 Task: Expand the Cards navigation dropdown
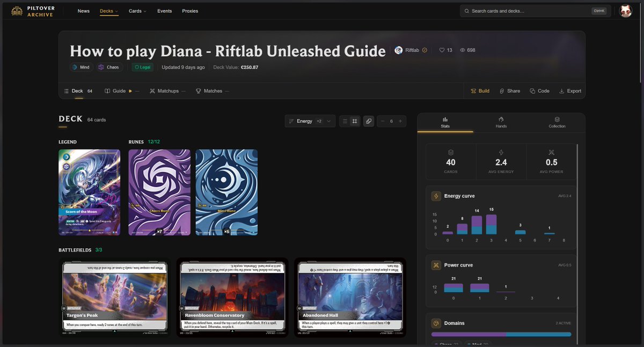coord(137,11)
